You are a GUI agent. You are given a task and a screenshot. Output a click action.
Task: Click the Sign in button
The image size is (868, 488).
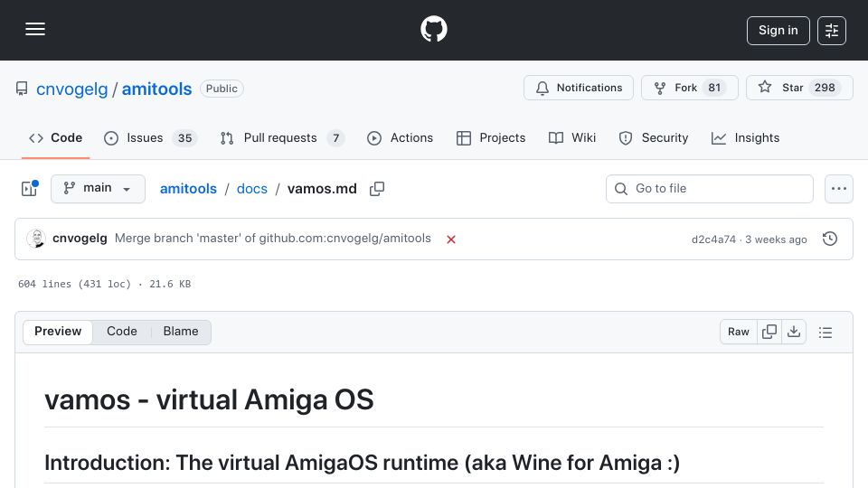pyautogui.click(x=778, y=31)
